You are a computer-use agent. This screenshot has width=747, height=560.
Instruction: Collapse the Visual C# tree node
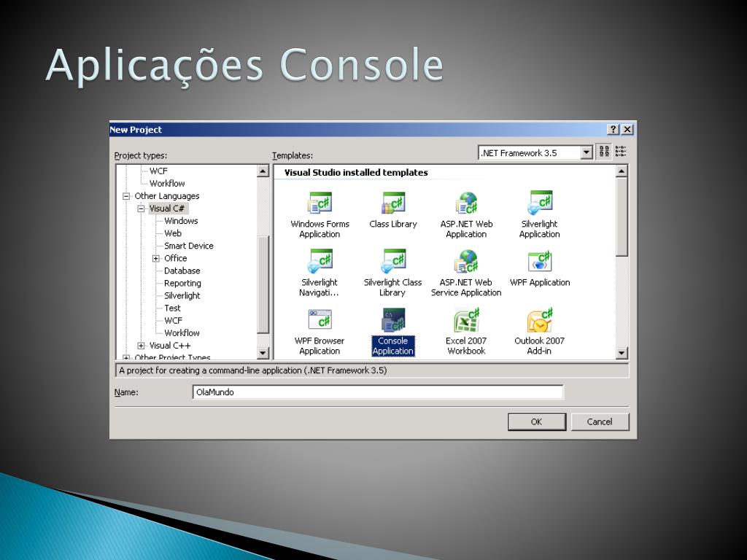pos(141,209)
